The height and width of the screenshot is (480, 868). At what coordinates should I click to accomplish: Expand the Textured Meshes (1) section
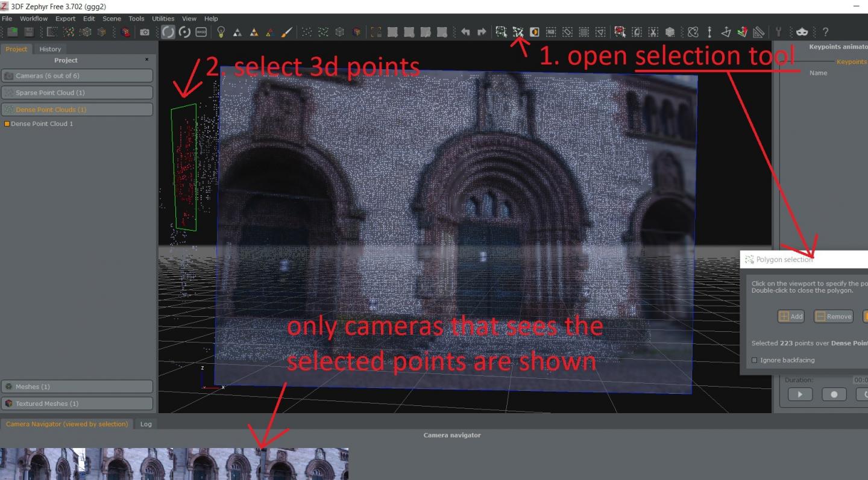click(77, 404)
